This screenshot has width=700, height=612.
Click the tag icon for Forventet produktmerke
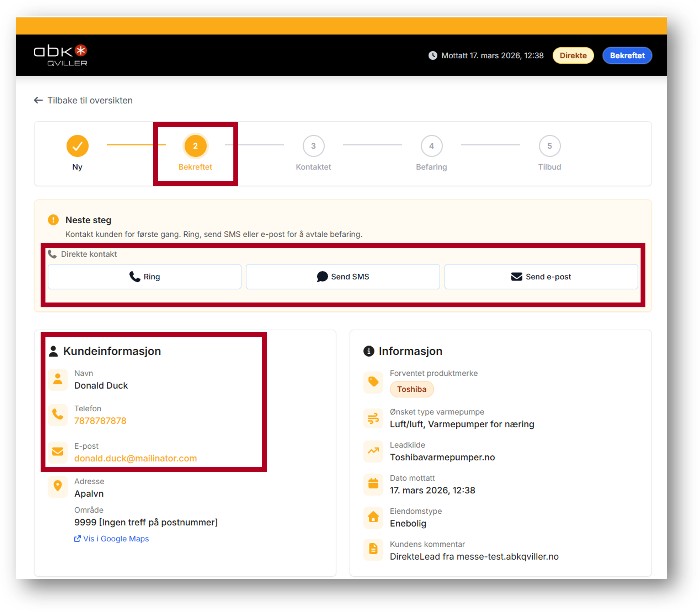(x=373, y=382)
